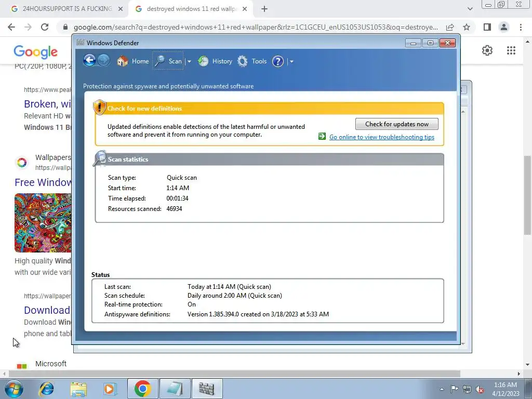Click the Defender forward arrow button
This screenshot has width=532, height=399.
click(104, 61)
